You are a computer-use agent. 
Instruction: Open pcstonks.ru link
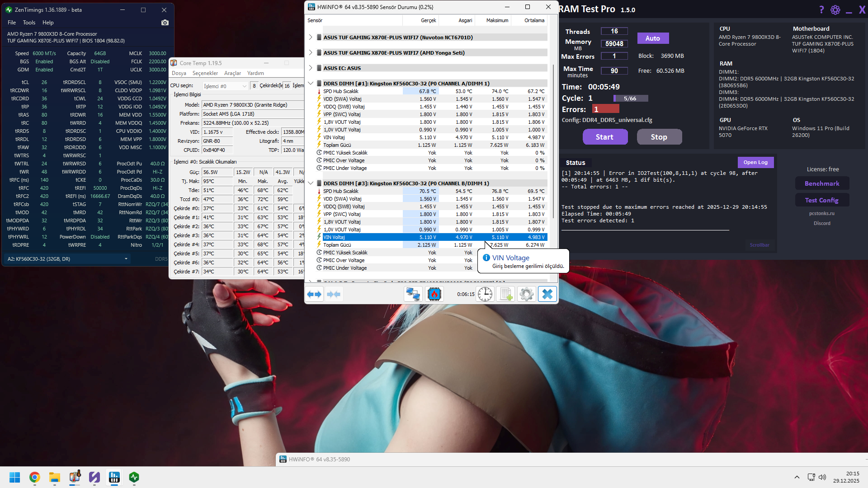[822, 213]
